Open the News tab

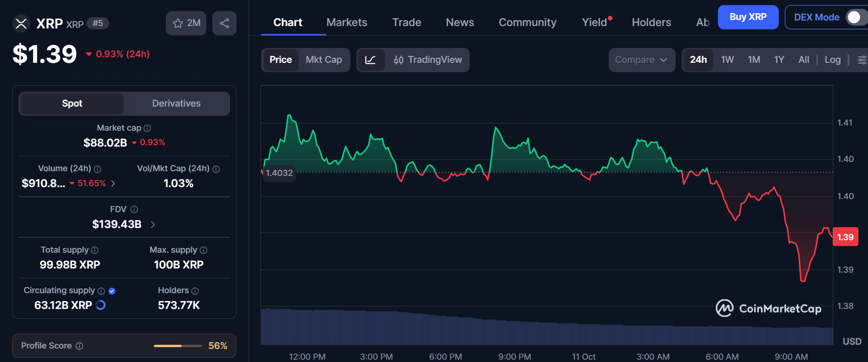[x=460, y=22]
